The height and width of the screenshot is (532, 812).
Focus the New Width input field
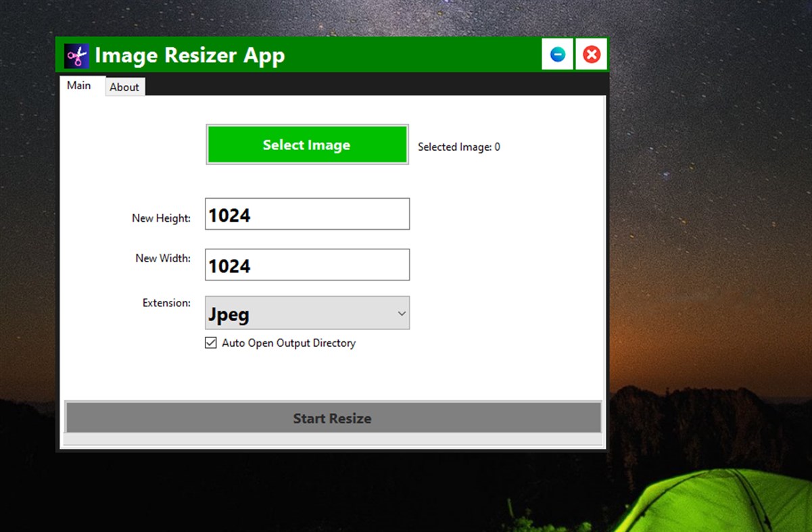click(307, 264)
